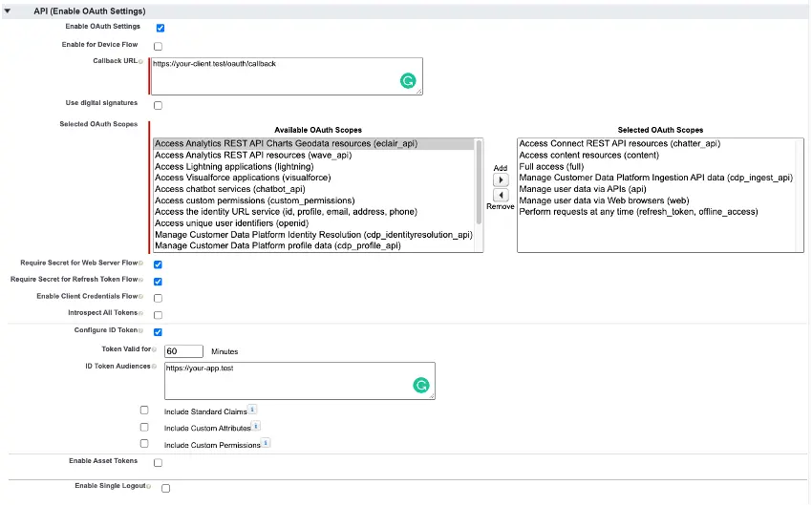
Task: Select Access chatbot services (chatbot_api) scope
Action: (229, 189)
